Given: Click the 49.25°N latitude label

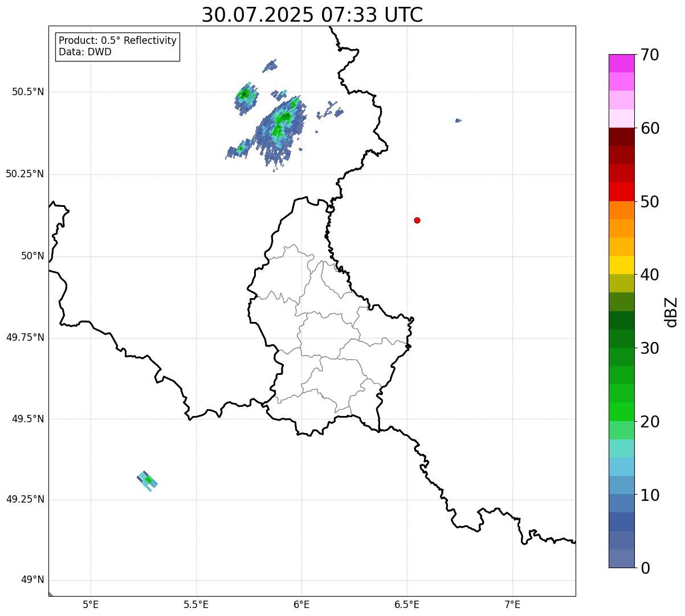Looking at the screenshot, I should 25,500.
